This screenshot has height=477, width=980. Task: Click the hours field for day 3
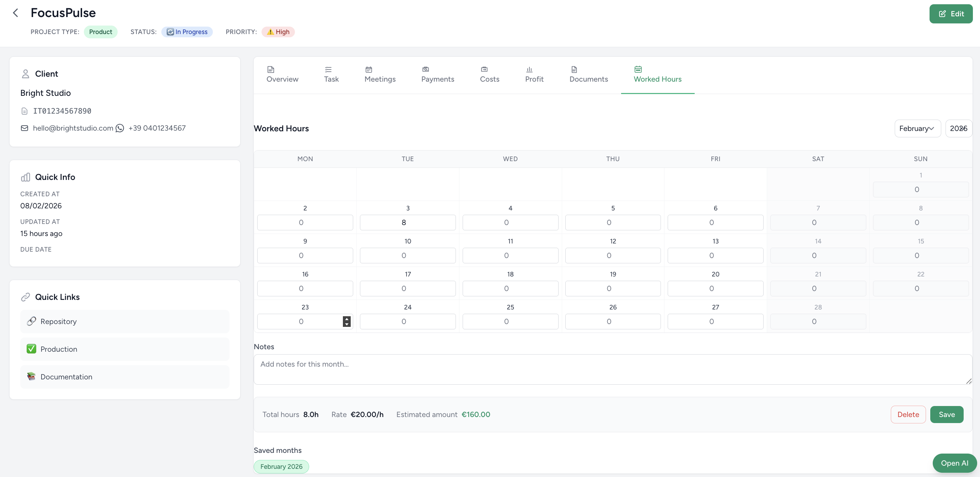(407, 222)
